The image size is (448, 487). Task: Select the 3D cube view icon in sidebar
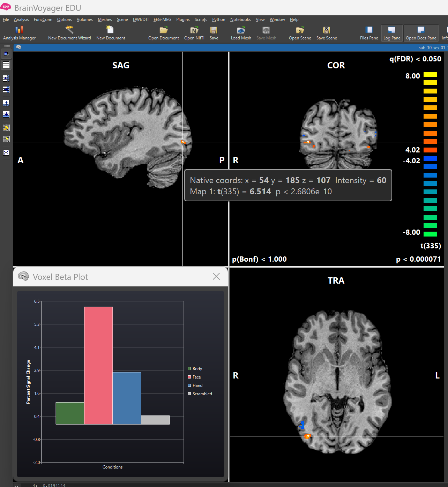pyautogui.click(x=6, y=54)
